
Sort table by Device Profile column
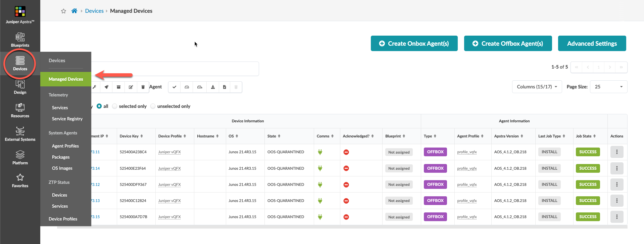coord(172,136)
